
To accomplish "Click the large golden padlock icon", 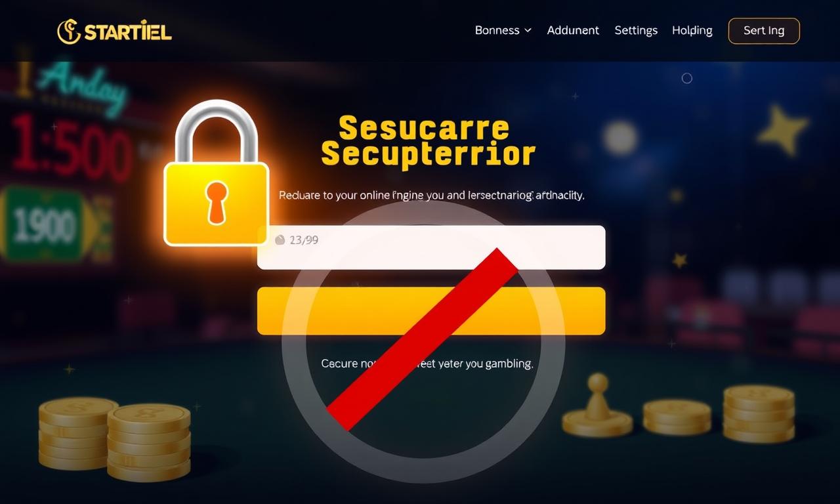I will point(216,173).
